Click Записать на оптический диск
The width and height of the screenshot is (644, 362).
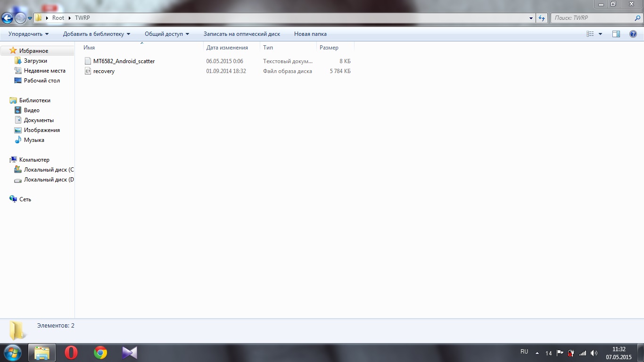point(242,34)
